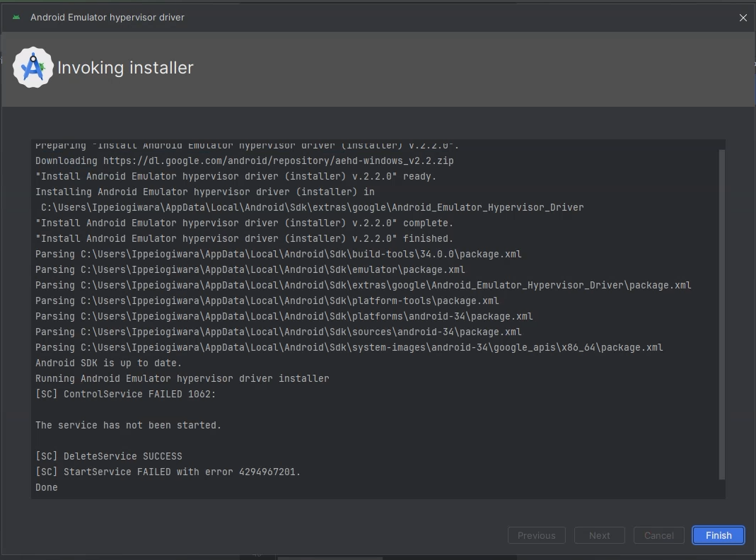Click the aehd-windows_v2.2.zip download URL line
This screenshot has height=560, width=756.
245,161
